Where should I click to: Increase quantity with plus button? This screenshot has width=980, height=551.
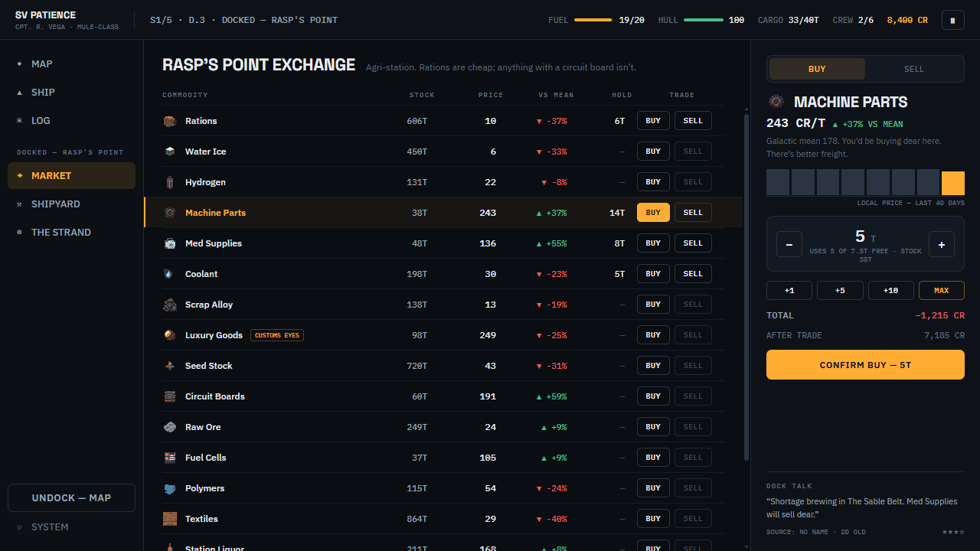tap(942, 244)
